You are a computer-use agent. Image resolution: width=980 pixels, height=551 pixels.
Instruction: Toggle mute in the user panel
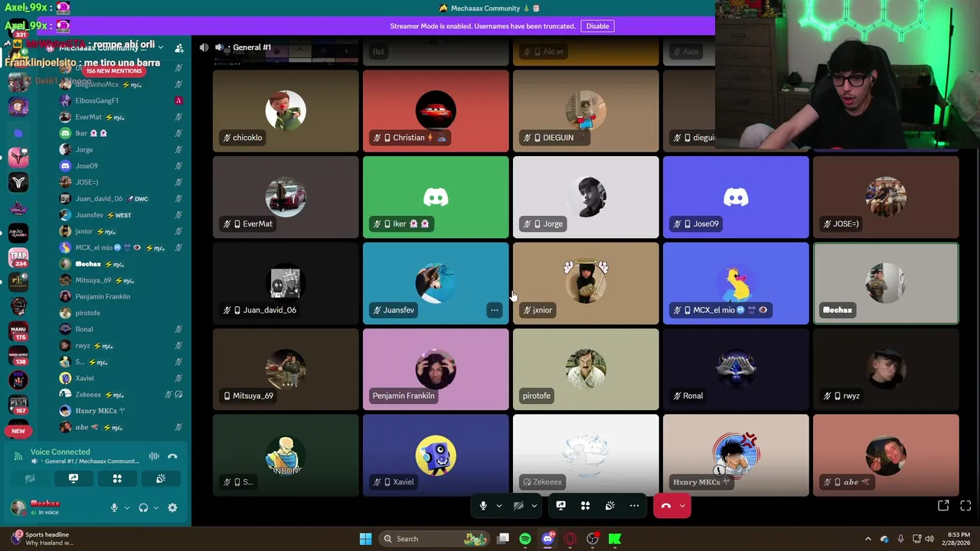click(114, 507)
